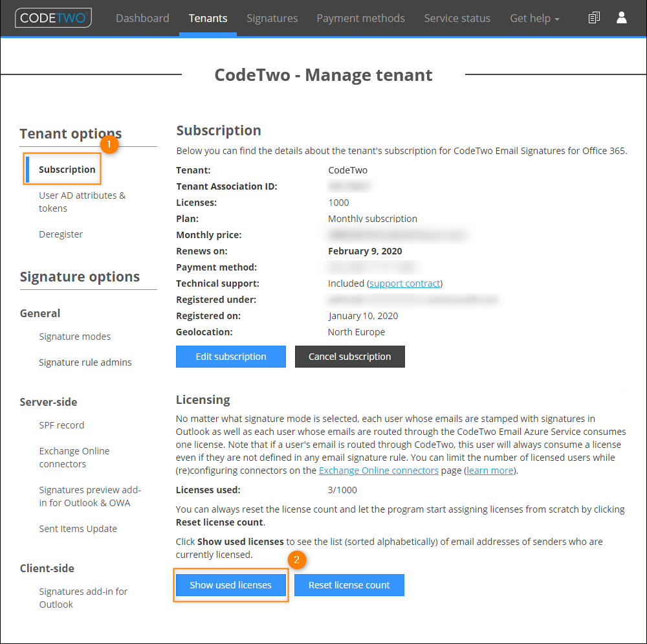Click the Geolocation value North Europe
The width and height of the screenshot is (647, 644).
click(x=356, y=332)
